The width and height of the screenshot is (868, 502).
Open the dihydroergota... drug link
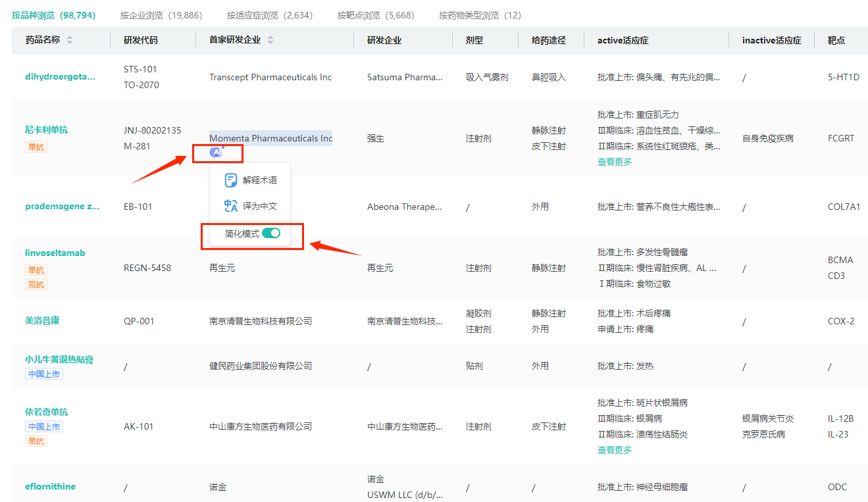60,77
